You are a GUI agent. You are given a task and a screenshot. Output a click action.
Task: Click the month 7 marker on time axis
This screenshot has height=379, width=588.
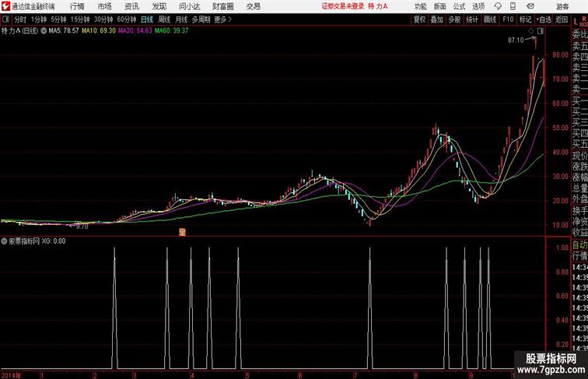click(x=355, y=376)
